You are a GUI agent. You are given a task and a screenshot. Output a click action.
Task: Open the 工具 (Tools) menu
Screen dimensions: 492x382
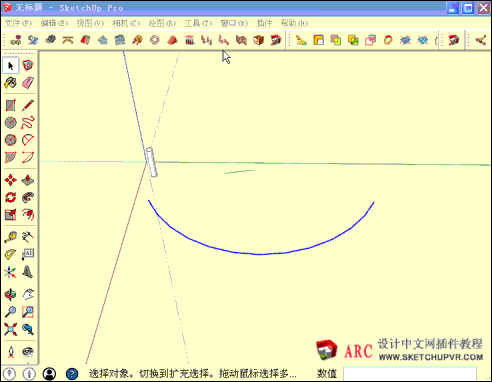tap(198, 23)
